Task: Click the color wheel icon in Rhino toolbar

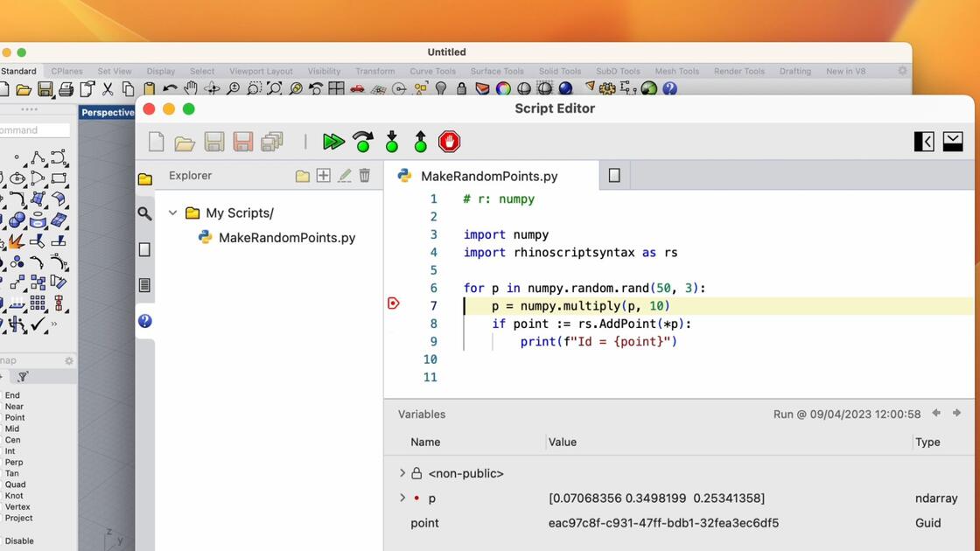Action: tap(503, 88)
